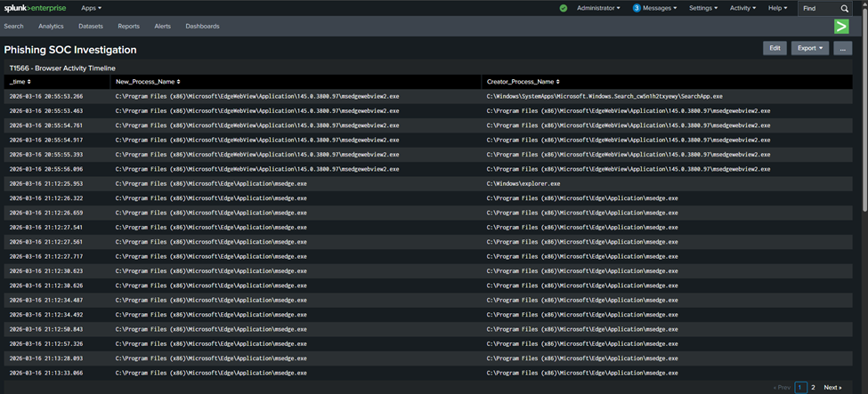Click Creator_Process_Name cell in 21:13:33.066 row
Image resolution: width=868 pixels, height=394 pixels.
582,373
